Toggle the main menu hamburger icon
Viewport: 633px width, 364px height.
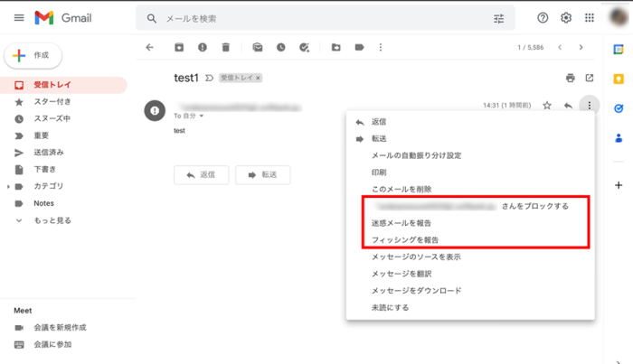(x=19, y=18)
